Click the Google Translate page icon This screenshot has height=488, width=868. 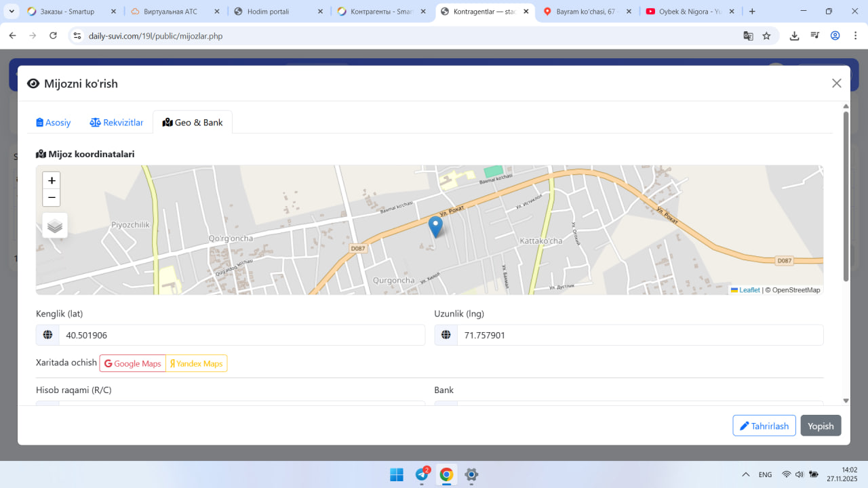[x=748, y=36]
